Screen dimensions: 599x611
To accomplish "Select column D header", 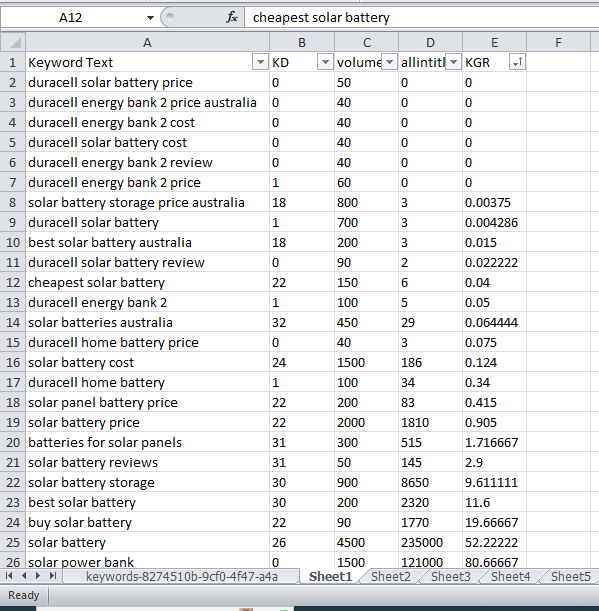I will pos(430,42).
